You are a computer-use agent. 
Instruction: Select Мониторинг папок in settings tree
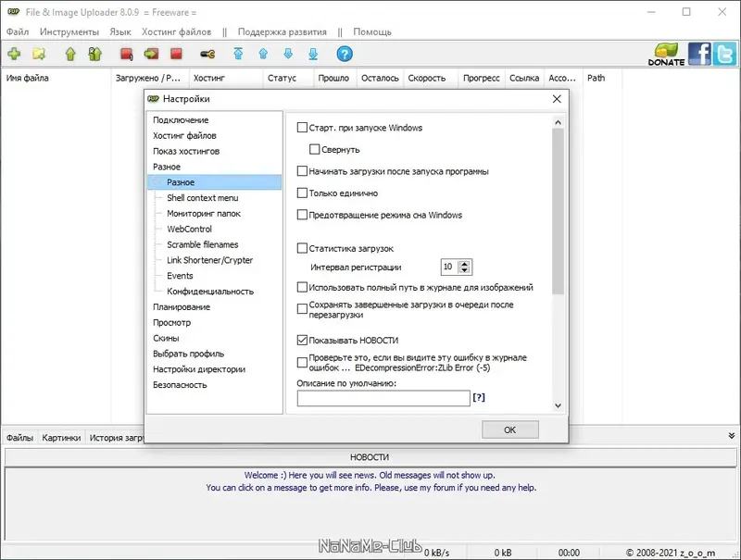tap(204, 214)
